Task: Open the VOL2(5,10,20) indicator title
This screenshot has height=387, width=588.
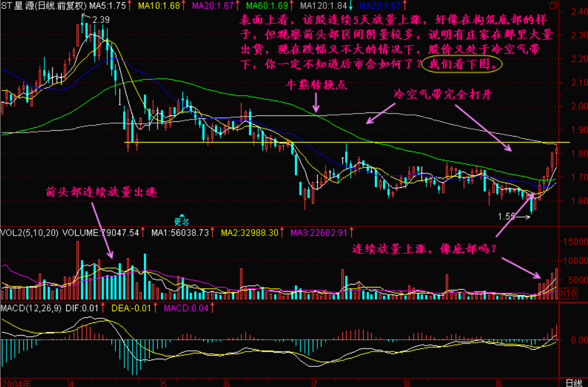Action: [30, 233]
